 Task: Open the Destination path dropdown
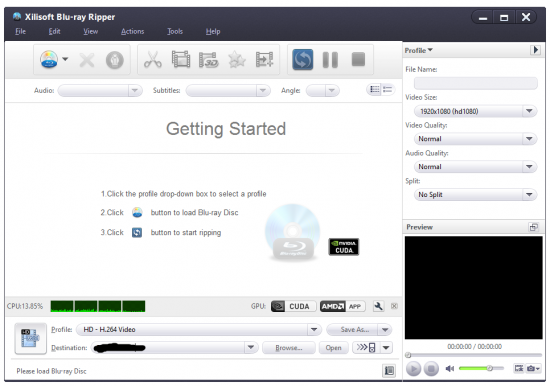point(250,347)
